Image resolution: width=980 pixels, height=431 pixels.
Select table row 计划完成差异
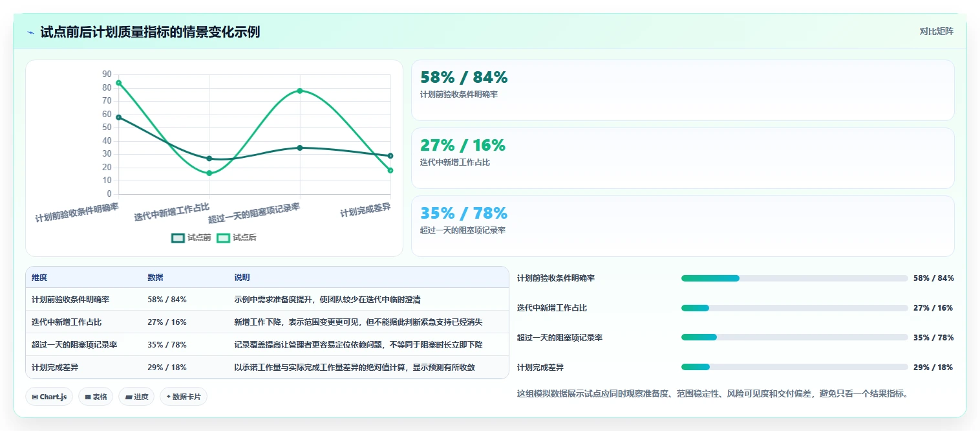[x=267, y=368]
